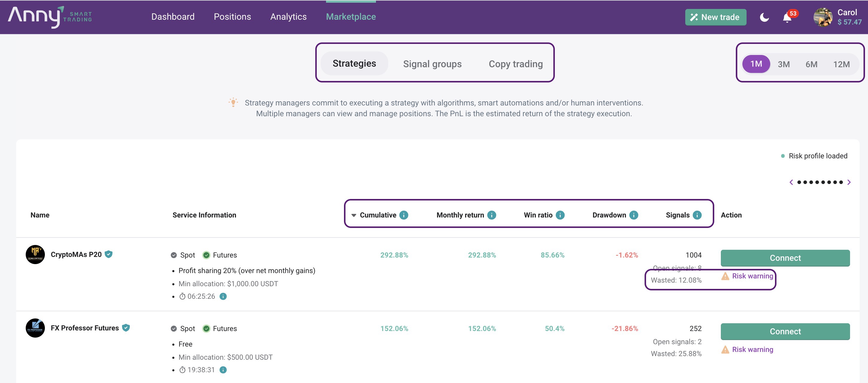Open notifications bell with 53 badge
The height and width of the screenshot is (383, 868).
(787, 17)
